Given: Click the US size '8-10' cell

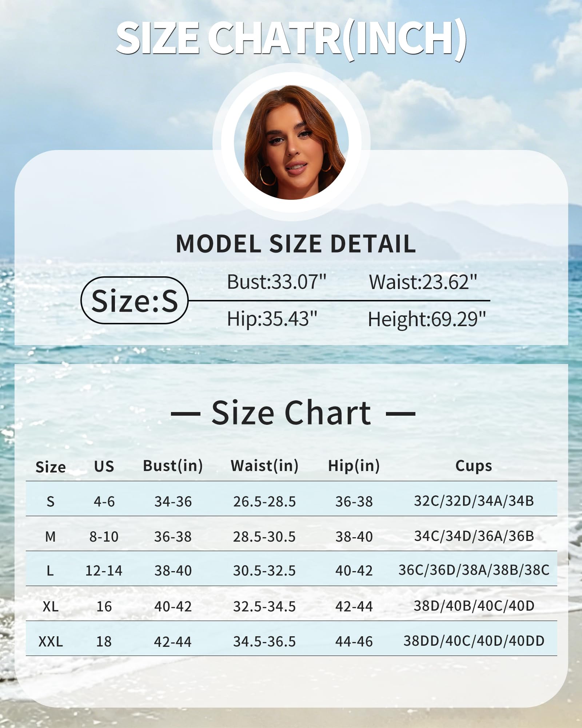Looking at the screenshot, I should [x=104, y=537].
